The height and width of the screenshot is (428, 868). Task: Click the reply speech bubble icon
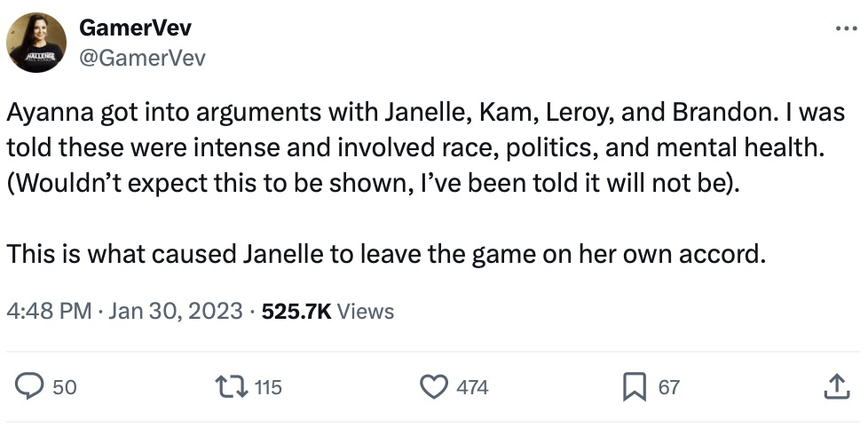point(31,386)
